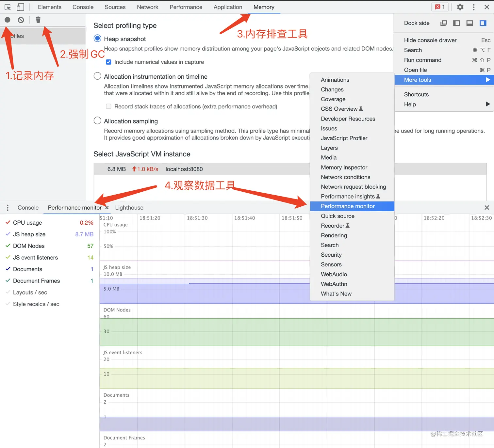This screenshot has height=448, width=494.
Task: Choose Open file menu item
Action: (x=444, y=70)
